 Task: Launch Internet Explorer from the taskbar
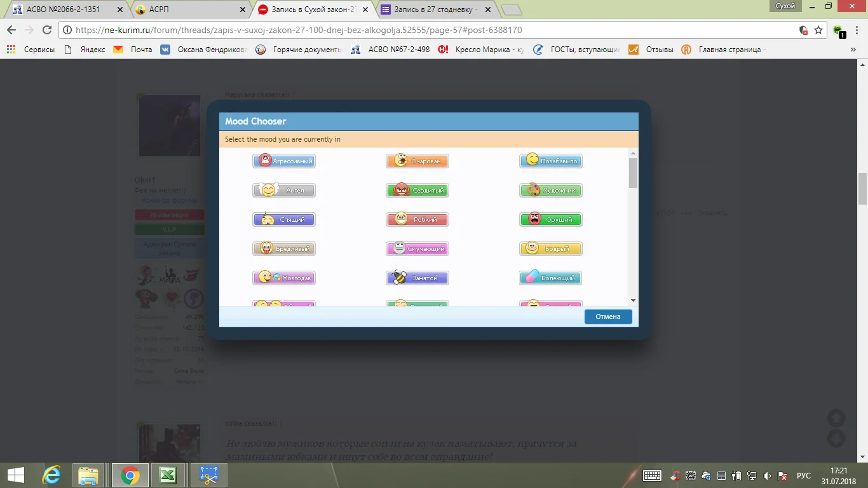pyautogui.click(x=51, y=475)
